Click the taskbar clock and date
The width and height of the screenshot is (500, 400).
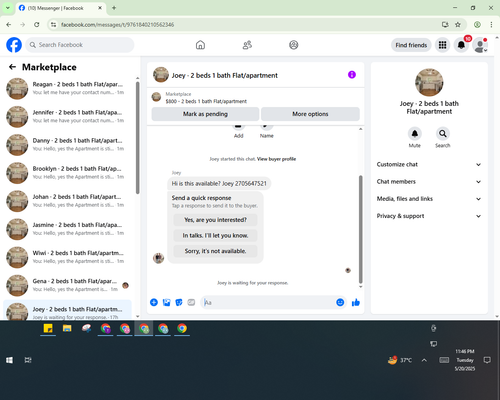[x=465, y=360]
